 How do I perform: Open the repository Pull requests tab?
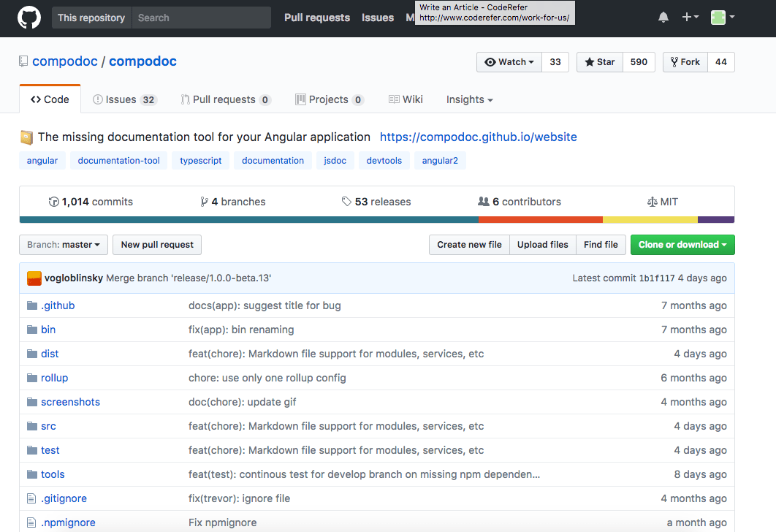click(226, 99)
